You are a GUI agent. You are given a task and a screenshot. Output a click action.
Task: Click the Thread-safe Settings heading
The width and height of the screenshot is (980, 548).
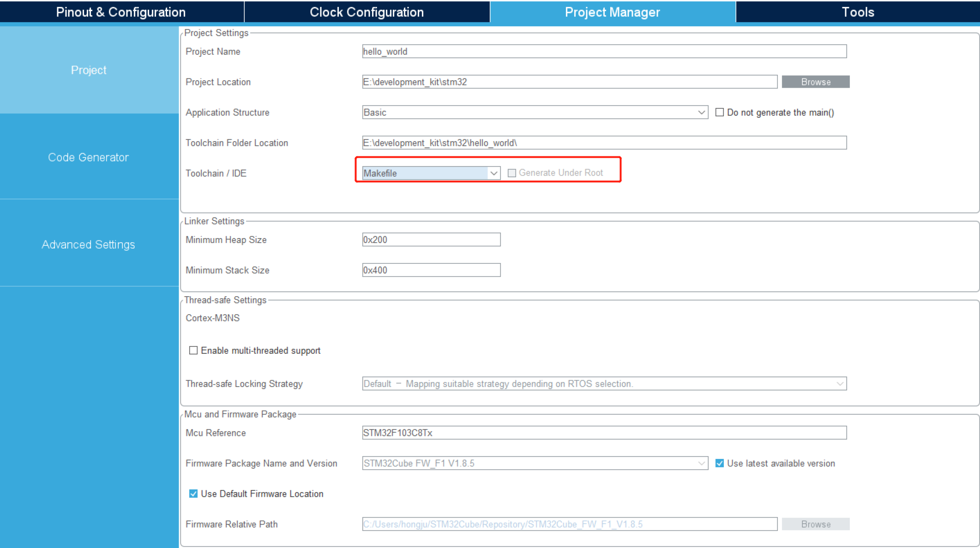point(225,300)
